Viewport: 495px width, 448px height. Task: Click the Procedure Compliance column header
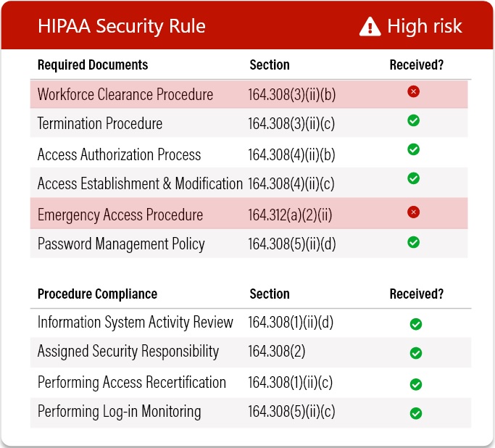coord(97,294)
